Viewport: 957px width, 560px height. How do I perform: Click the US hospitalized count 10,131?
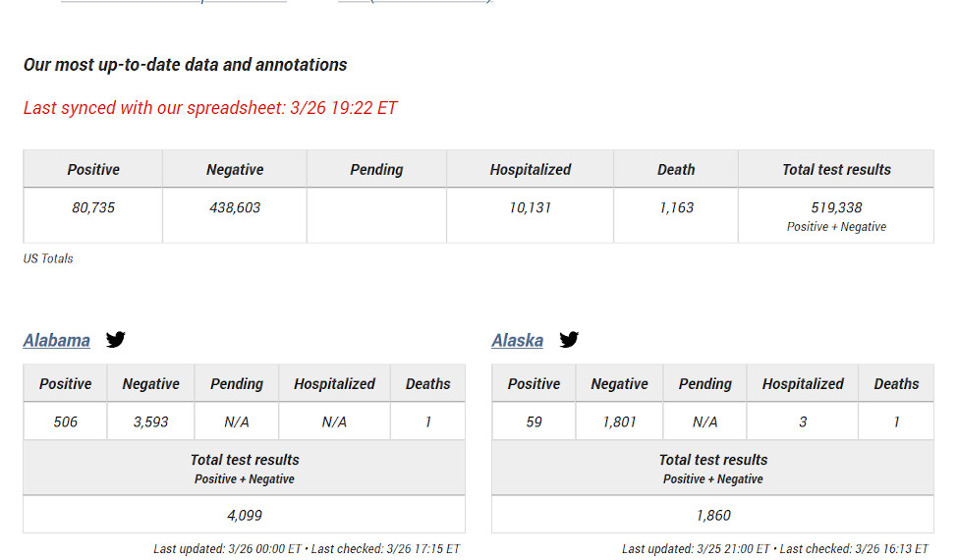tap(531, 207)
